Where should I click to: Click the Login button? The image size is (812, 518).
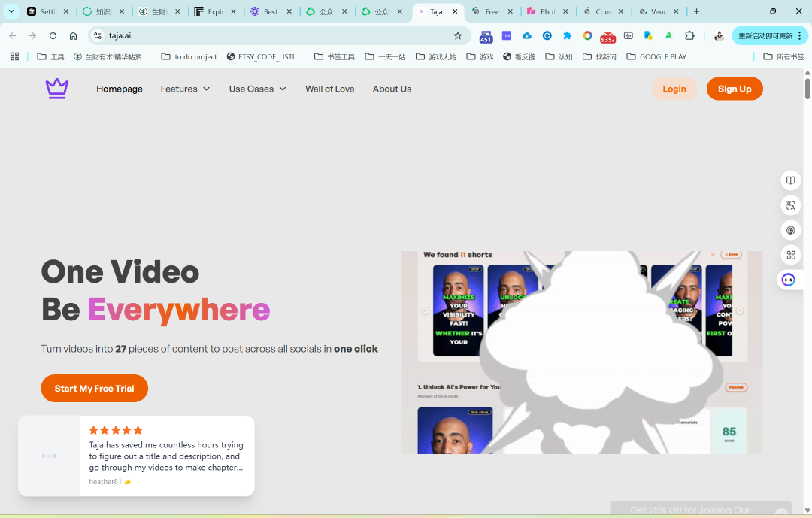point(674,89)
